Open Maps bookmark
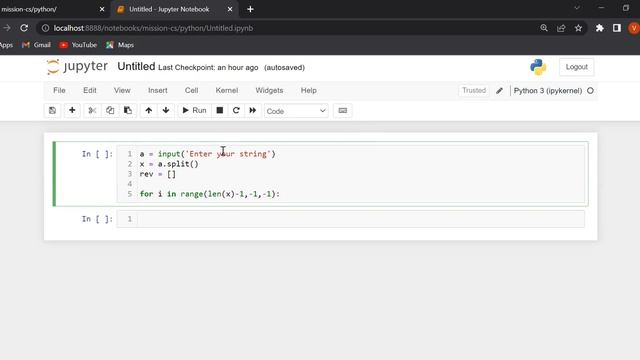Screen dimensions: 640x360 120,45
